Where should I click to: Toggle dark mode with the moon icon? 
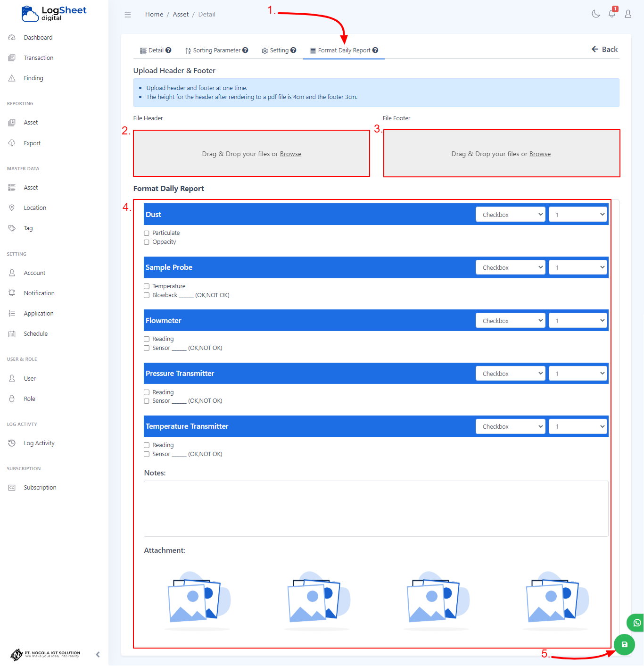(595, 14)
